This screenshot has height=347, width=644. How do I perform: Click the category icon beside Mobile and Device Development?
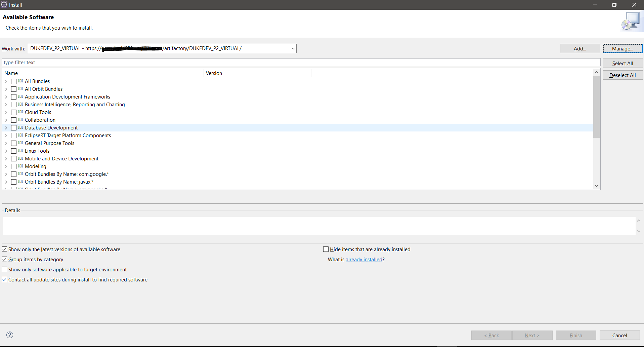[20, 158]
